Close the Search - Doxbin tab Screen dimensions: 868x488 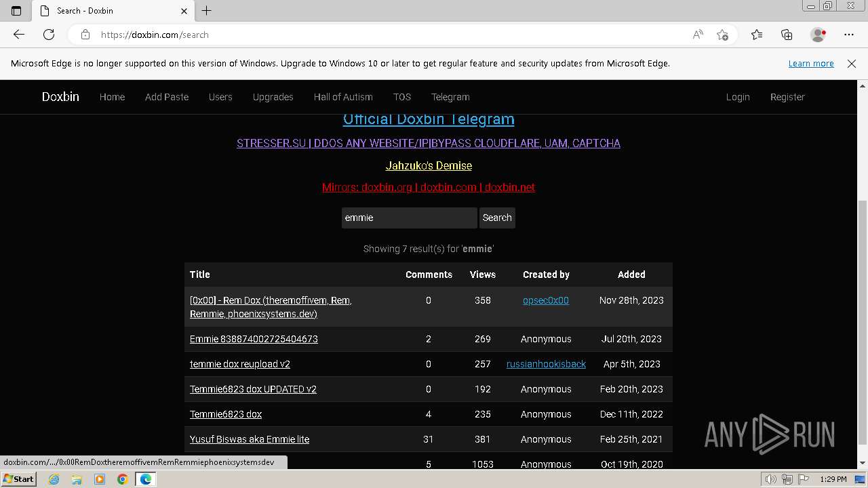184,11
